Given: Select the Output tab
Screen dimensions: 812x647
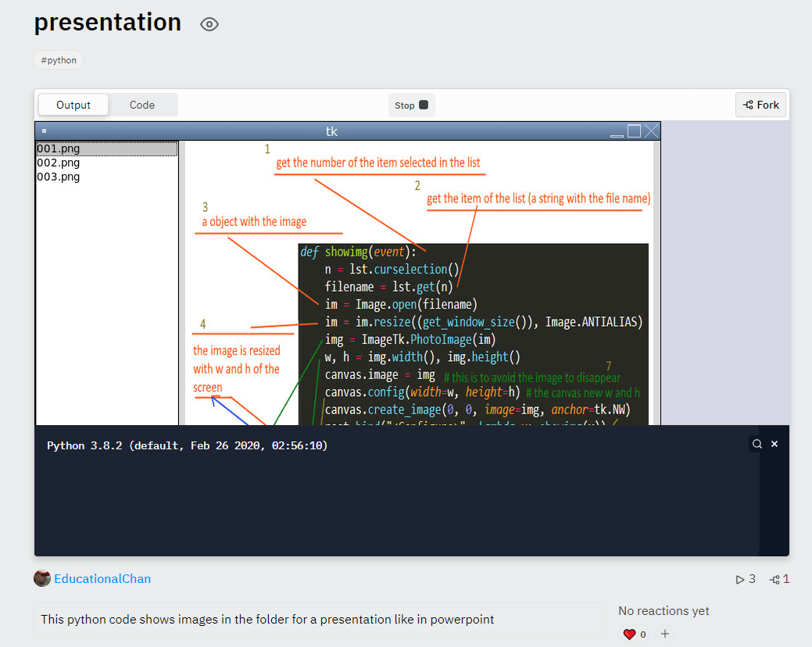Looking at the screenshot, I should 73,103.
